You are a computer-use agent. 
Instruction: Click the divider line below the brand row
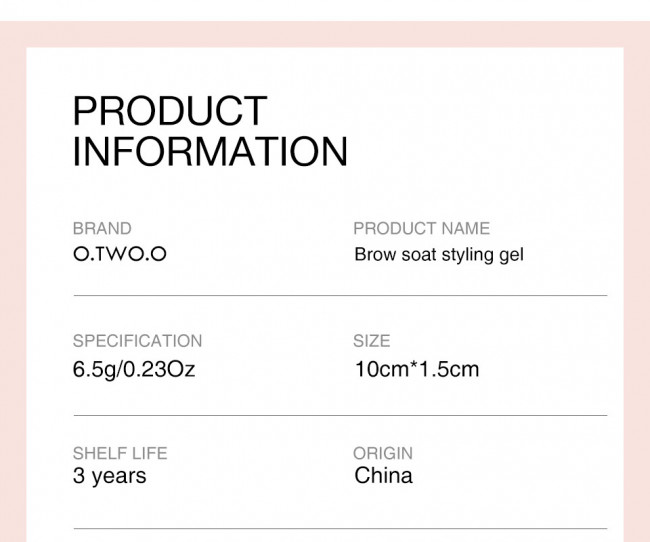[x=340, y=296]
